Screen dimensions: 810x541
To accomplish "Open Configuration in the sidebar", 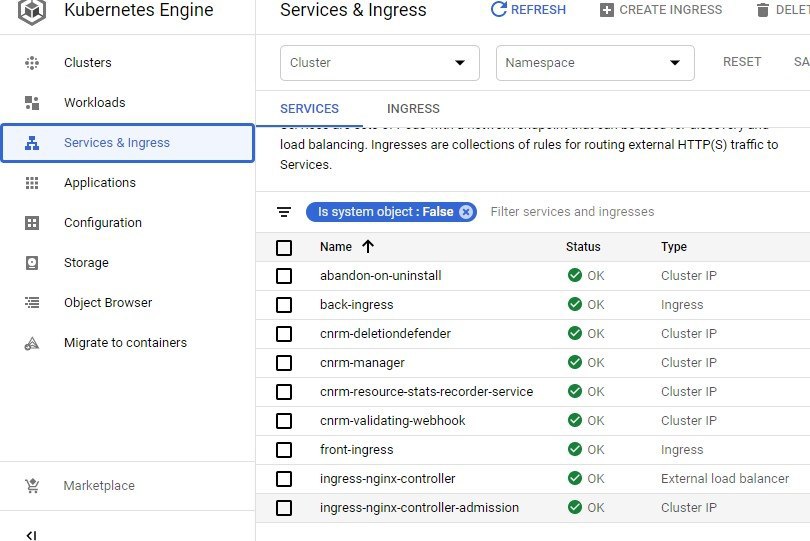I will coord(103,223).
